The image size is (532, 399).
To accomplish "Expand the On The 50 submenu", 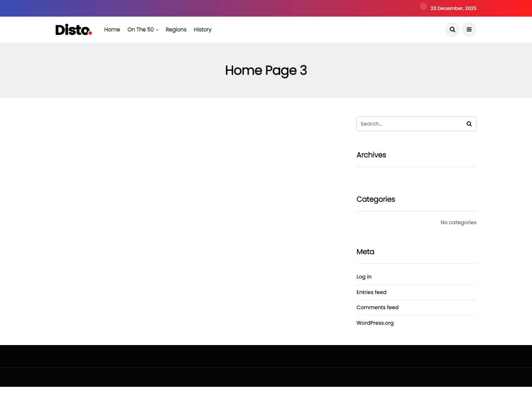I will pos(140,30).
